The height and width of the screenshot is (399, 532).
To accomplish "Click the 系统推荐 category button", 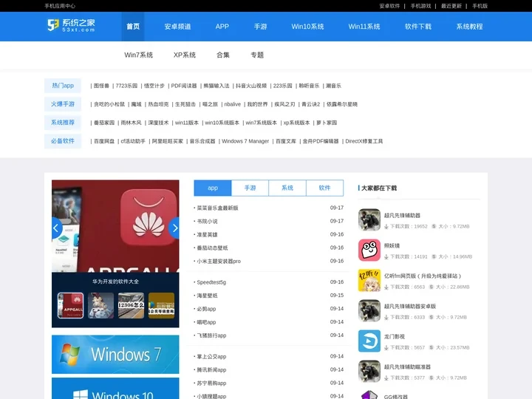I will (63, 123).
